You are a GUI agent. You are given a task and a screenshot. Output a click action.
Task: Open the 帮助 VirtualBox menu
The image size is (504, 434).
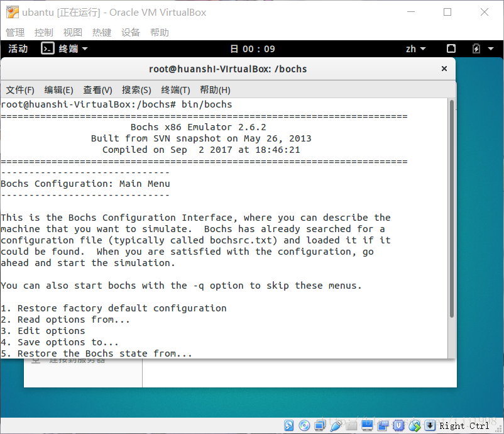(x=160, y=32)
